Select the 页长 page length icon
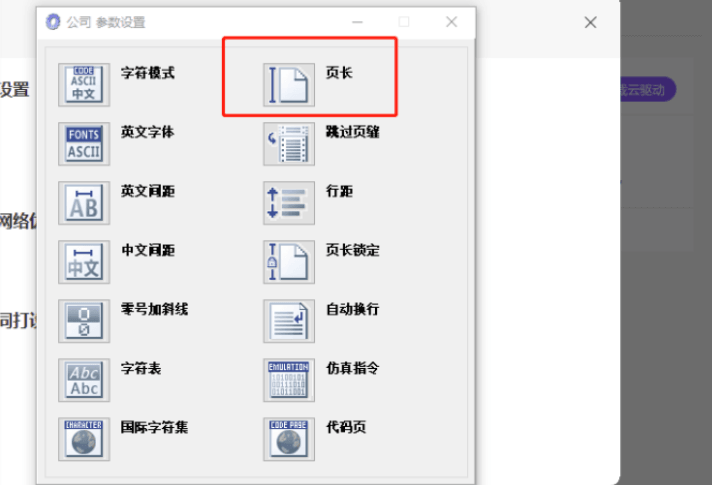 pyautogui.click(x=289, y=85)
